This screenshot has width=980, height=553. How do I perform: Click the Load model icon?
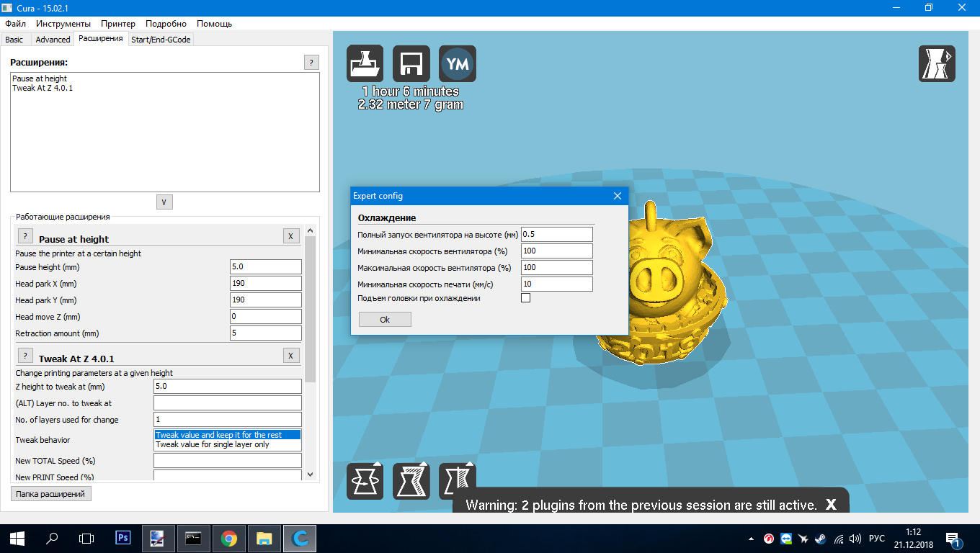(x=365, y=64)
